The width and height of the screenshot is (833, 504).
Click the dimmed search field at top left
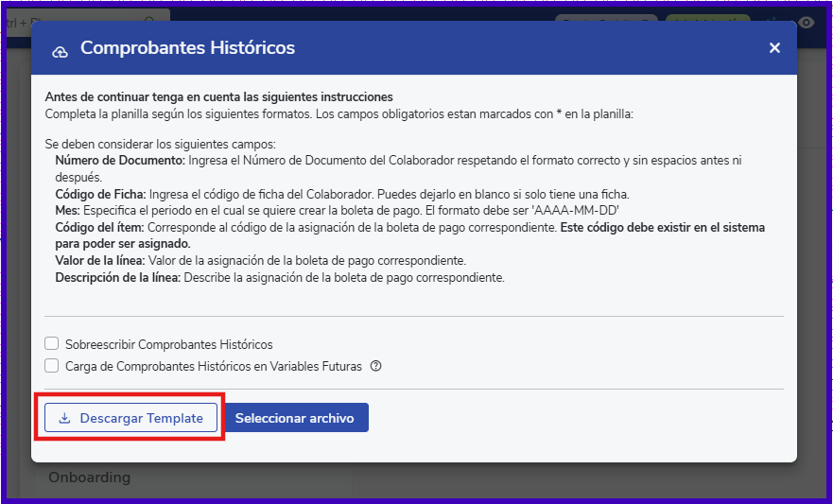point(85,19)
